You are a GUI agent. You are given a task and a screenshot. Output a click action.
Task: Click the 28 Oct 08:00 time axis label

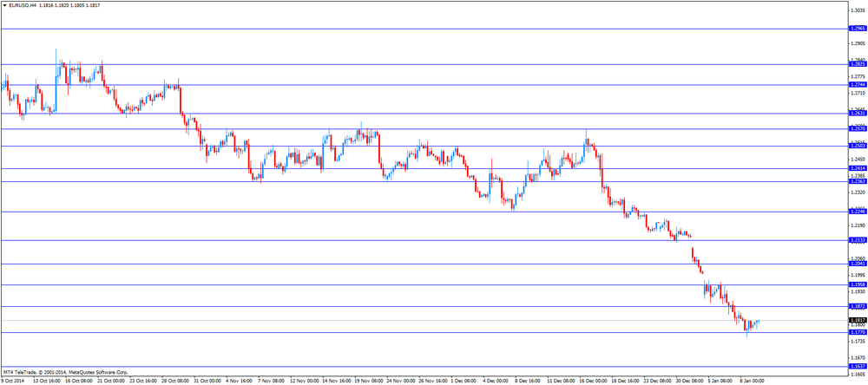click(x=175, y=382)
